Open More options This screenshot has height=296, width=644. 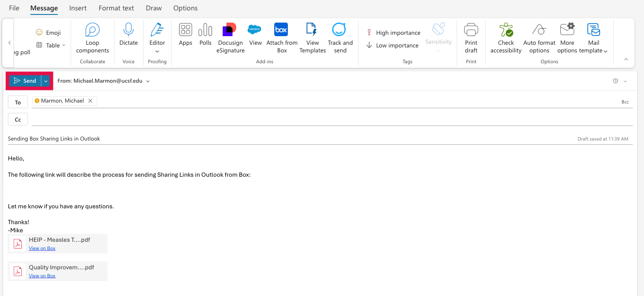point(567,38)
